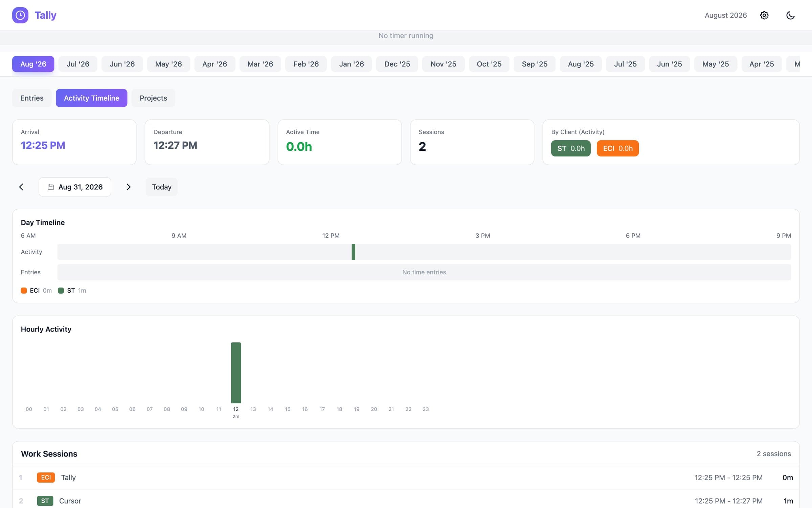Image resolution: width=812 pixels, height=508 pixels.
Task: Click the ST tag beside Cursor
Action: point(45,501)
